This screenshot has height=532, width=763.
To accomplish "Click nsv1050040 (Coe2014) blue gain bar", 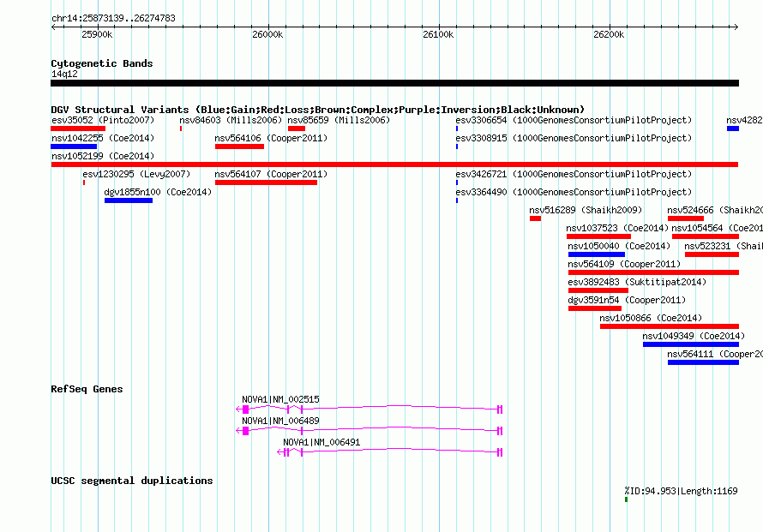I will tap(597, 254).
